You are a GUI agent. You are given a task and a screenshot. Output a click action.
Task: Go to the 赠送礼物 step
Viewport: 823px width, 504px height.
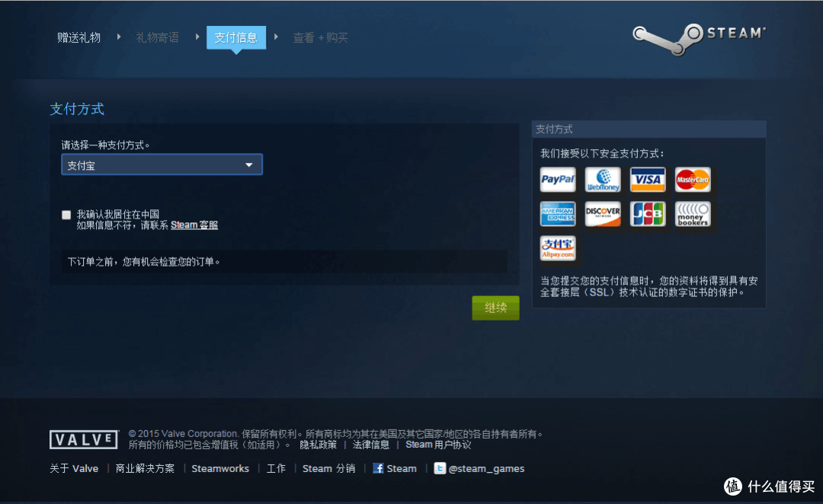(x=78, y=38)
